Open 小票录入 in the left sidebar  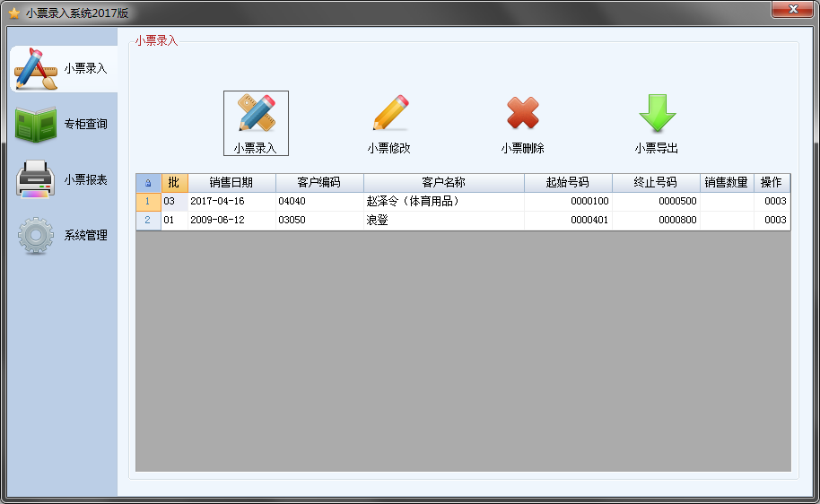[x=64, y=69]
